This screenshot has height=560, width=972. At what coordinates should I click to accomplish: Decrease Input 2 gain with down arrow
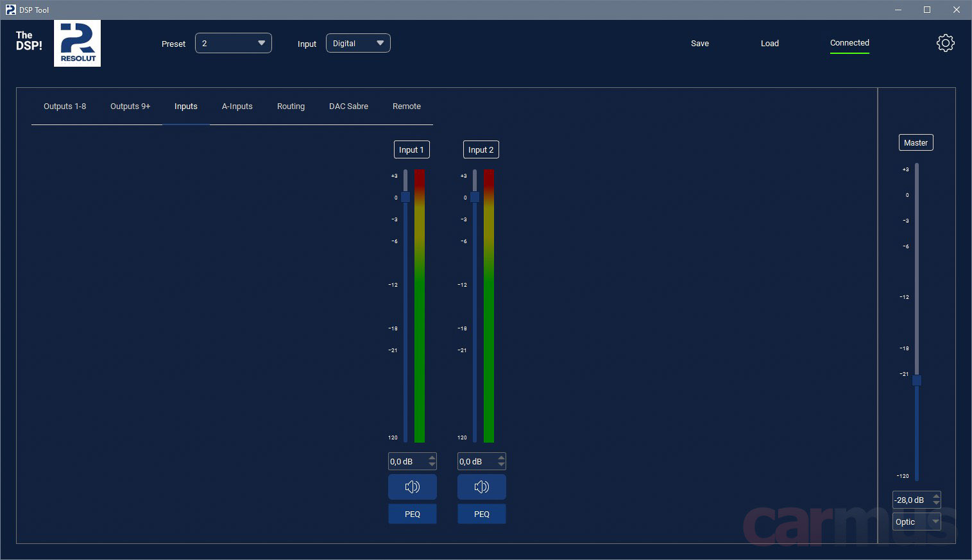point(501,465)
